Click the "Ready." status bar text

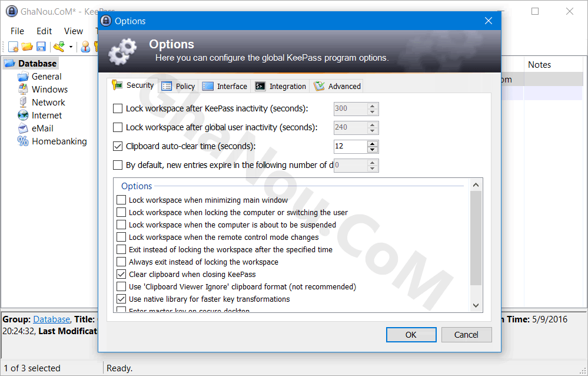click(119, 368)
